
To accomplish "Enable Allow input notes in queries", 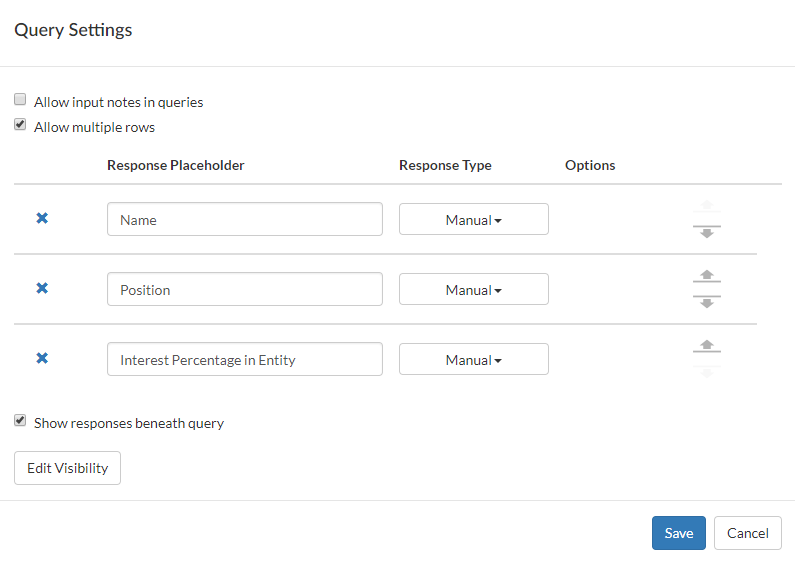I will (20, 100).
